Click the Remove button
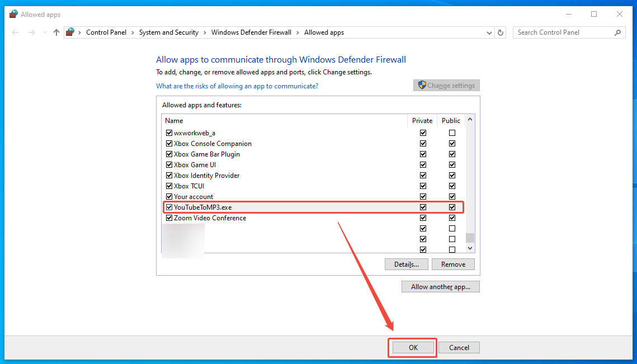 [x=453, y=264]
